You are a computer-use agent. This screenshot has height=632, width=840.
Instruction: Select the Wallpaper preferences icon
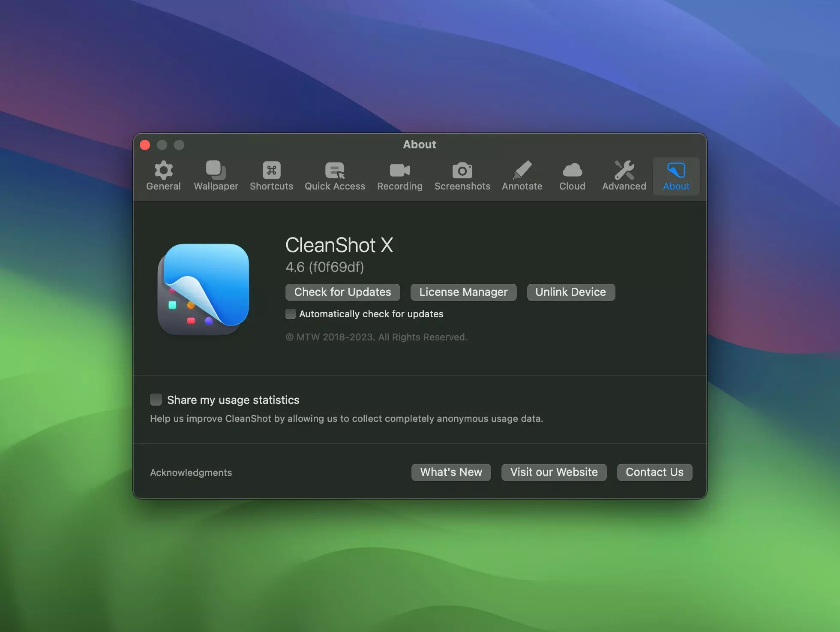pyautogui.click(x=216, y=171)
